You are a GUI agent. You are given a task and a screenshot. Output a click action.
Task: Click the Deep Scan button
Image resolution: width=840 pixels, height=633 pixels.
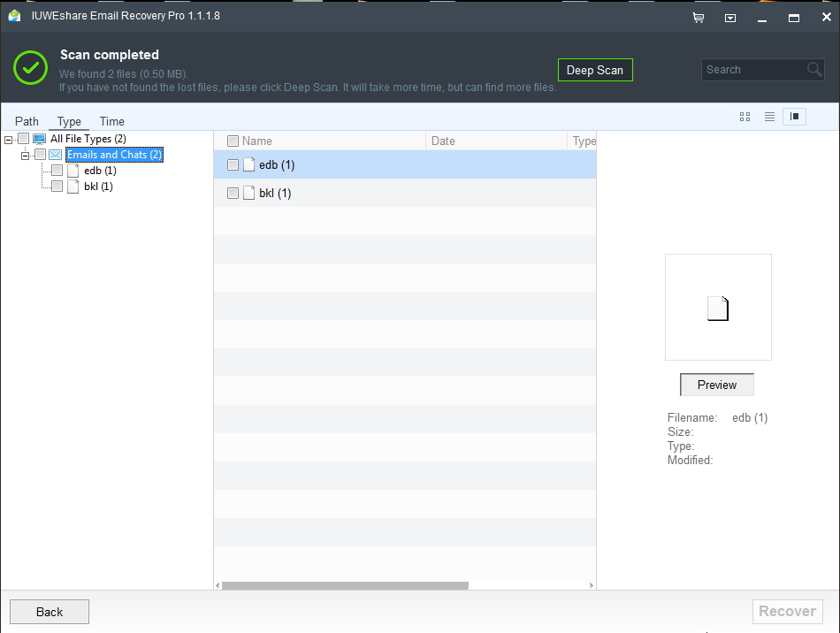click(x=595, y=70)
